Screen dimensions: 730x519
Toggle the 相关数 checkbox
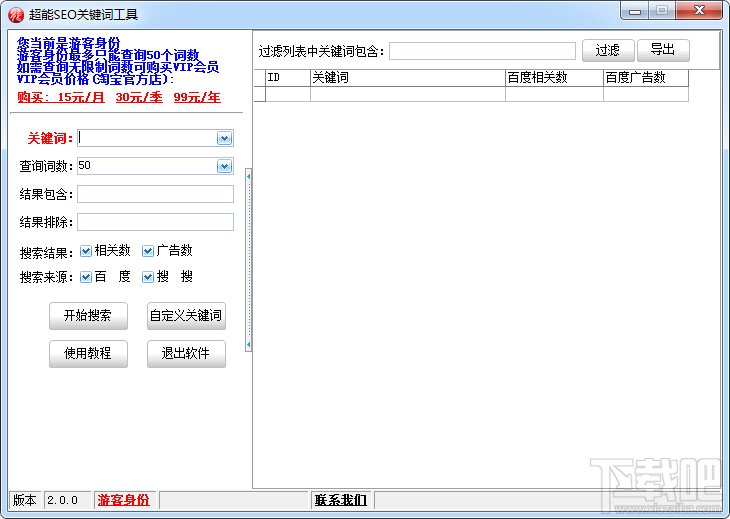point(86,251)
